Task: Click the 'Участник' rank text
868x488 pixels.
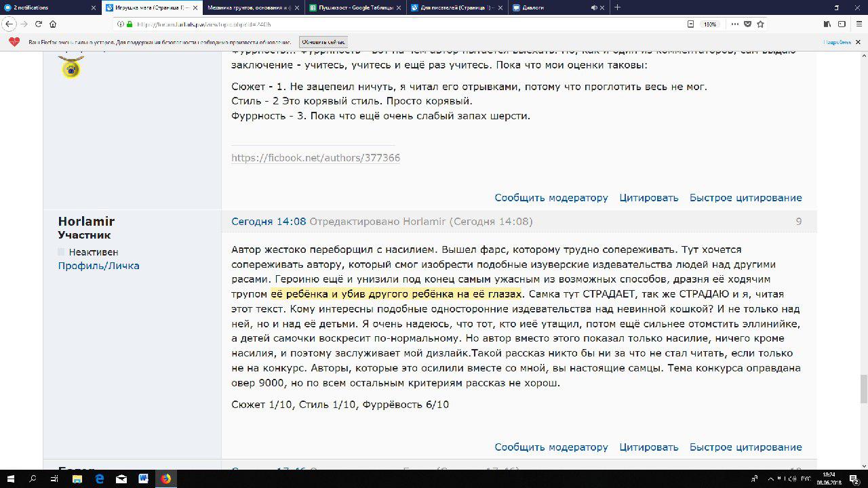Action: 84,235
